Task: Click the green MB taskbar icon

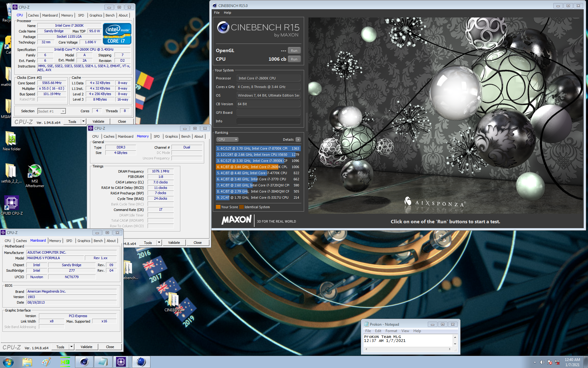Action: click(65, 362)
